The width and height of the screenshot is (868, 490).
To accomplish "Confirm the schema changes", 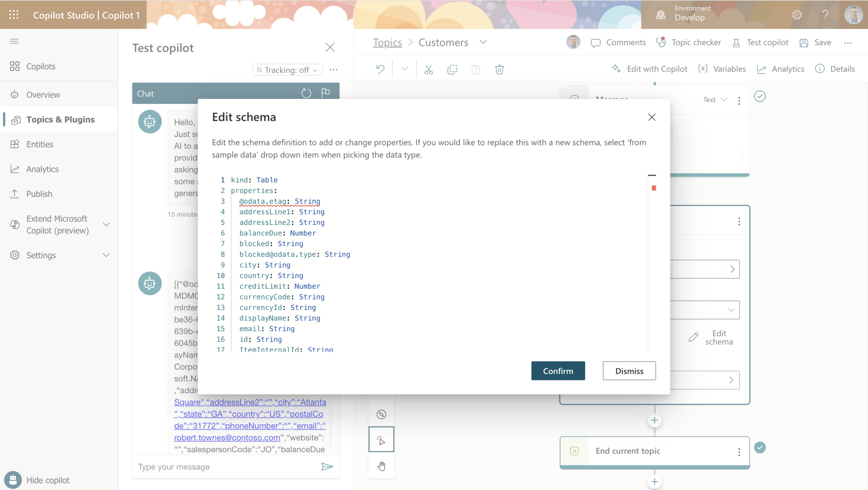I will [x=558, y=371].
